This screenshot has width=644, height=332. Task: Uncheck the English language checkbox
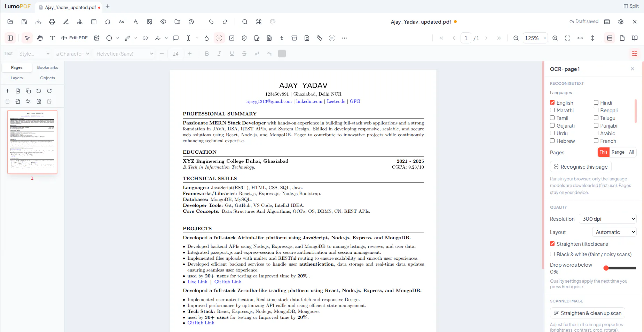click(x=552, y=103)
